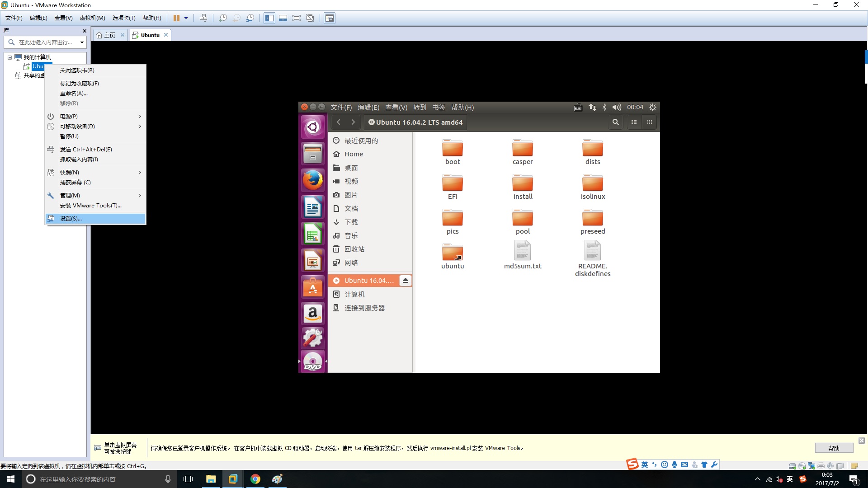Expand the 我的计算机 tree item
868x488 pixels.
coord(9,56)
